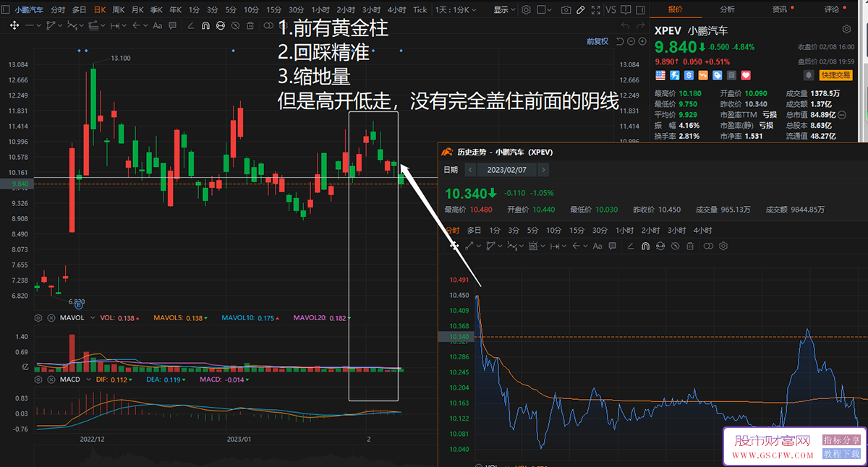Select the comment bubble tool in main toolbar
This screenshot has height=467, width=868.
174,25
